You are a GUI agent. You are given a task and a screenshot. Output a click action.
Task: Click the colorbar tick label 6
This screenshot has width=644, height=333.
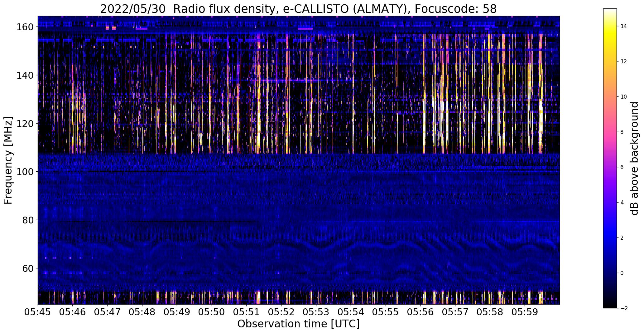[x=622, y=167]
